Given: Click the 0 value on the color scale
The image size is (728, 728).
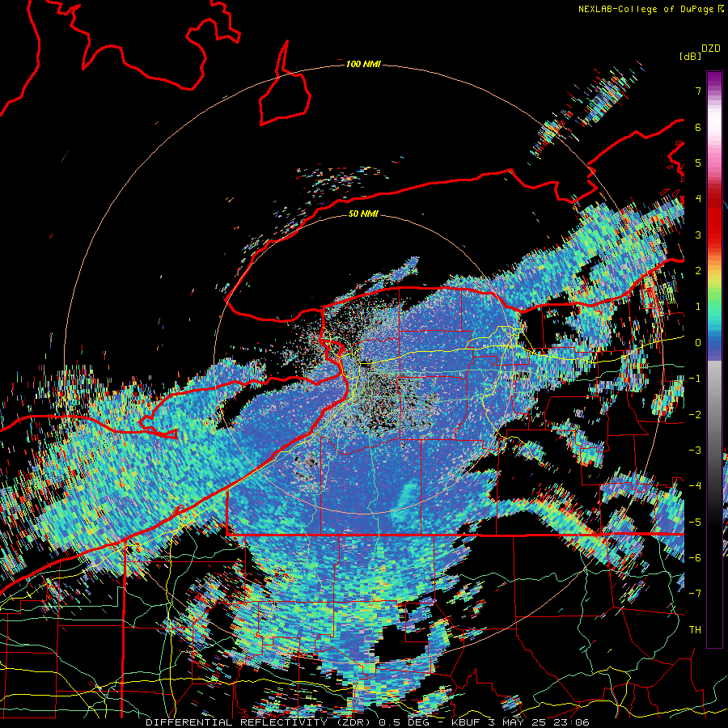Looking at the screenshot, I should (698, 343).
